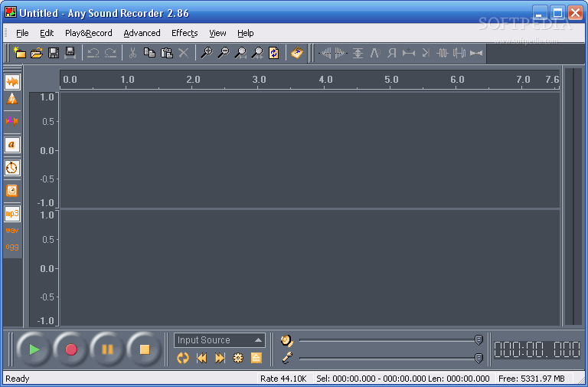The height and width of the screenshot is (387, 588).
Task: Click 'Free: 5331.97 MB' status text
Action: 531,379
